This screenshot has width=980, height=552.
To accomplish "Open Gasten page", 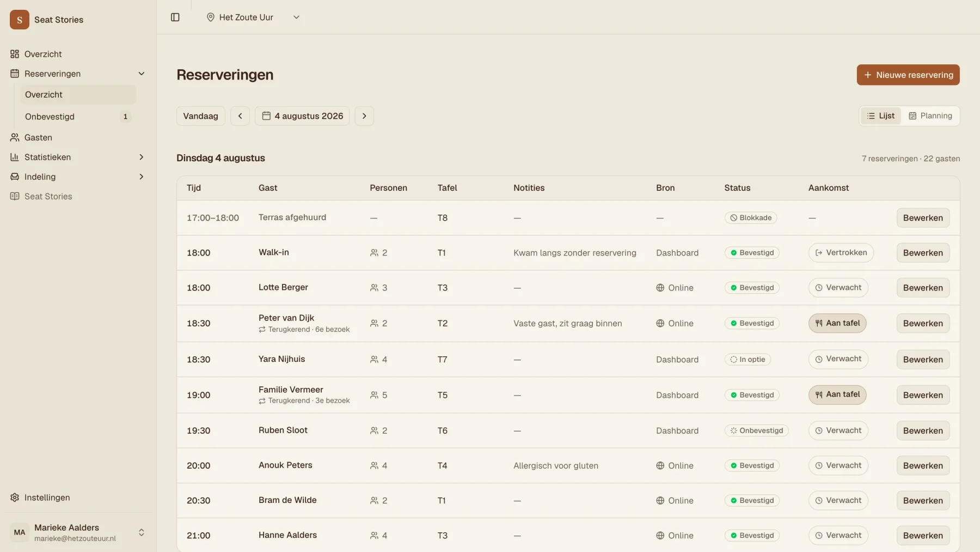I will coord(78,137).
